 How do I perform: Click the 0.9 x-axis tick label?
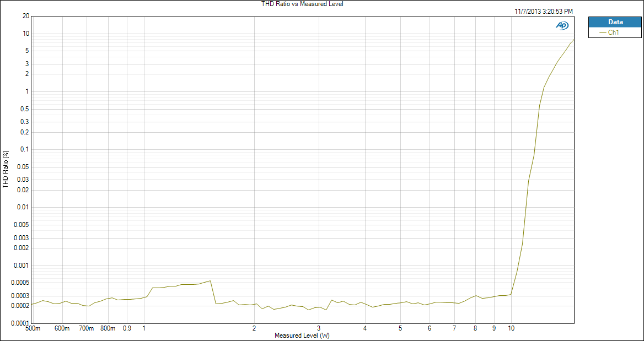127,329
